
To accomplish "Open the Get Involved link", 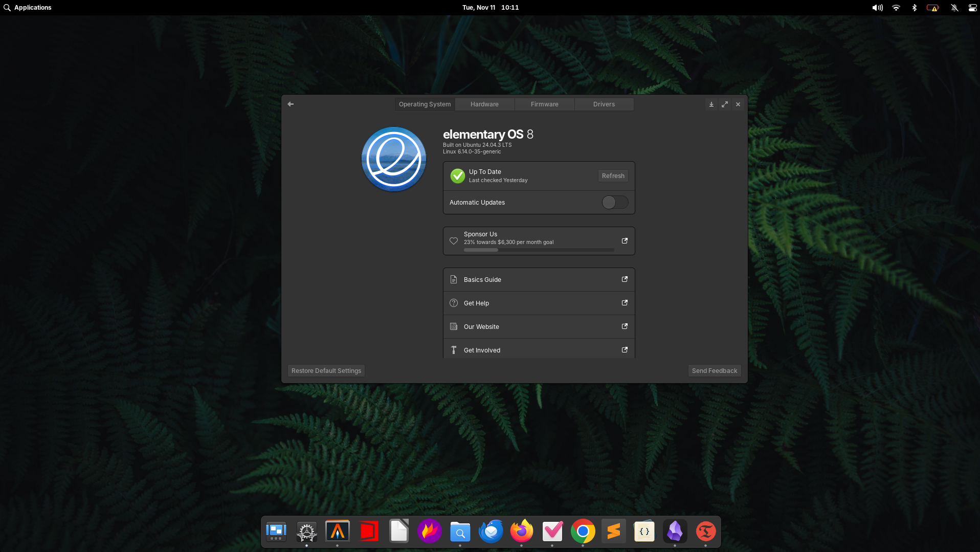I will 539,350.
